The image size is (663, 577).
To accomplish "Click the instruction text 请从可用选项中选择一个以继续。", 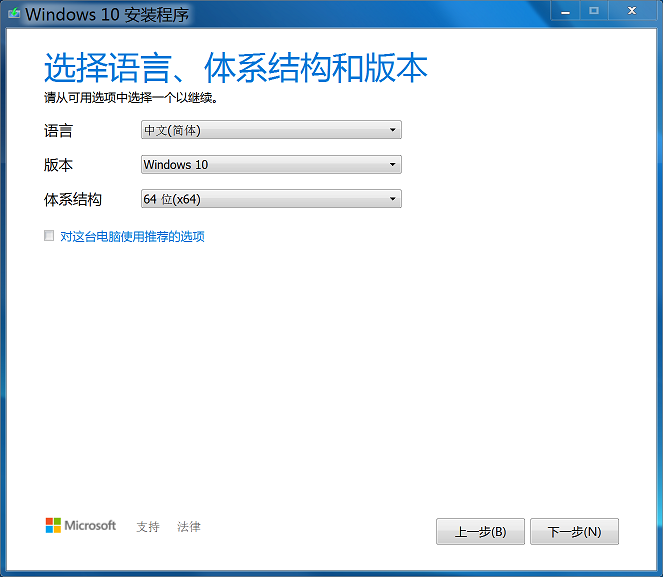I will (x=131, y=98).
